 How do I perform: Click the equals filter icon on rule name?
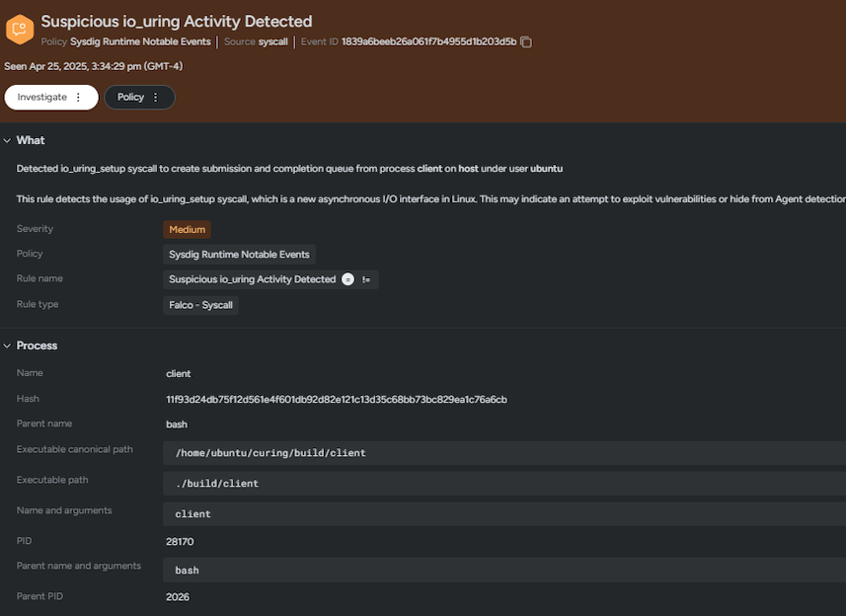(x=347, y=279)
